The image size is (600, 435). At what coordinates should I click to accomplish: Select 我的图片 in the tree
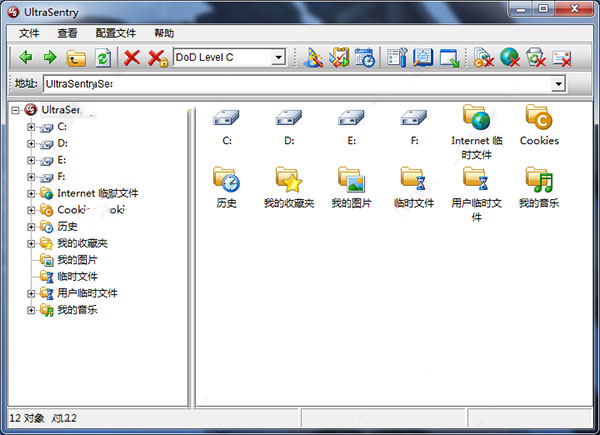(77, 260)
